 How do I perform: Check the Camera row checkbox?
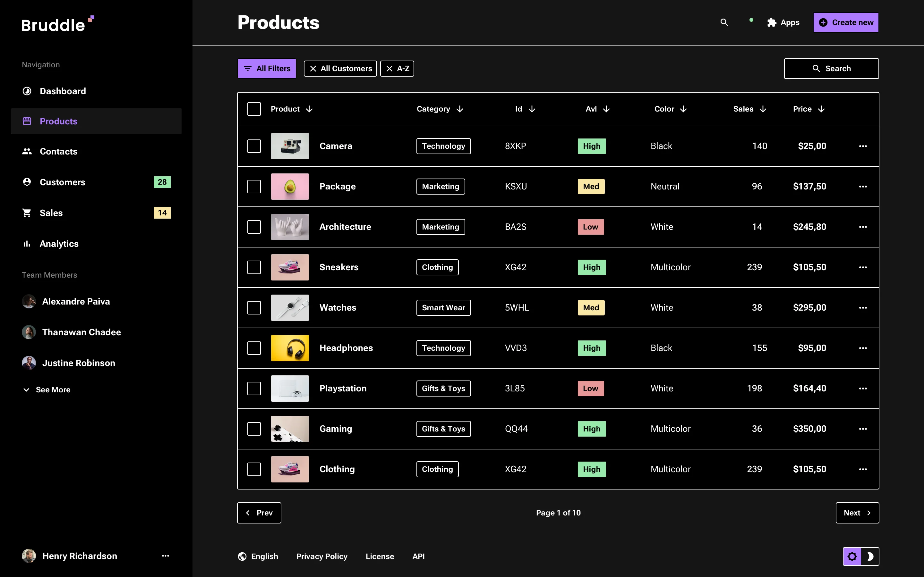[254, 146]
